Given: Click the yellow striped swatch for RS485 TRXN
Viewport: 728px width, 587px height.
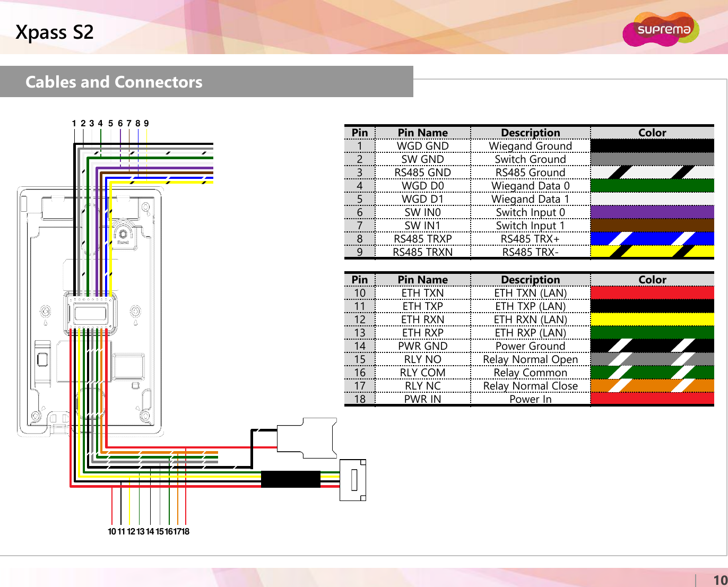Looking at the screenshot, I should pyautogui.click(x=652, y=252).
